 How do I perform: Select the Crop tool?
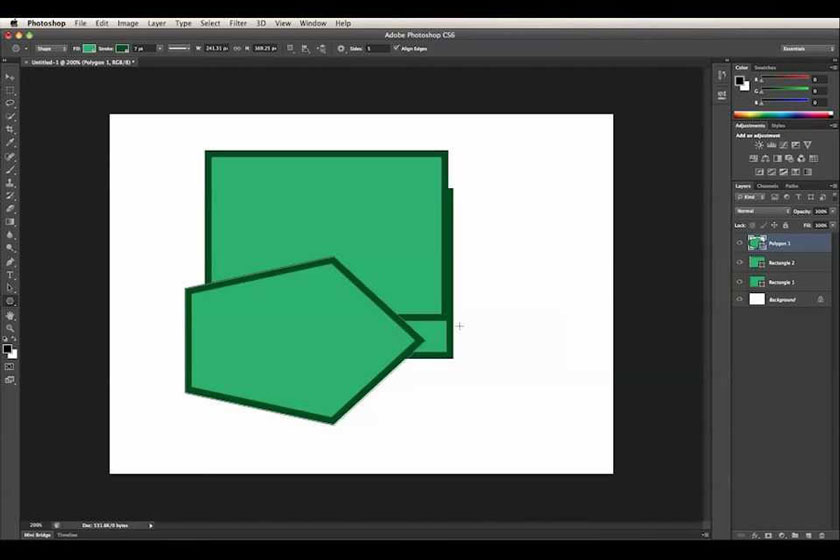click(10, 130)
